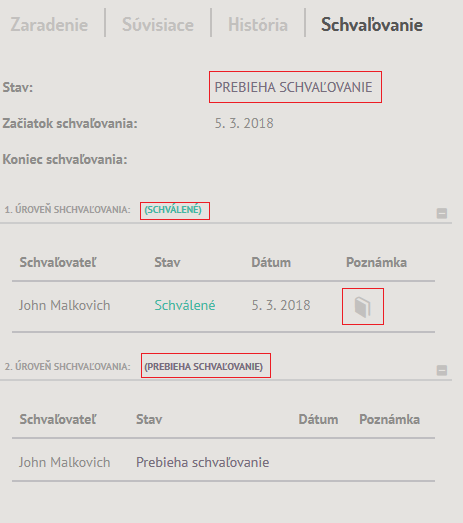
Task: Select John Malkovich in second level table
Action: click(64, 463)
